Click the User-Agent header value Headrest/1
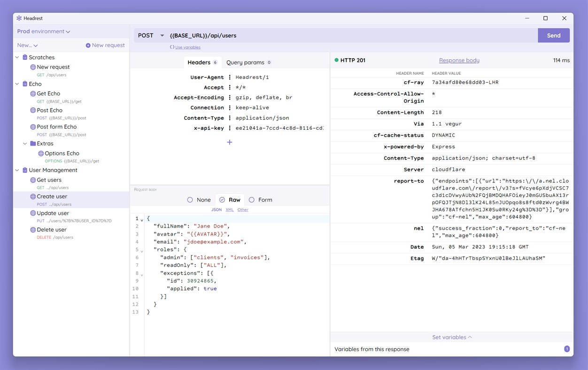The height and width of the screenshot is (370, 588). click(x=252, y=77)
